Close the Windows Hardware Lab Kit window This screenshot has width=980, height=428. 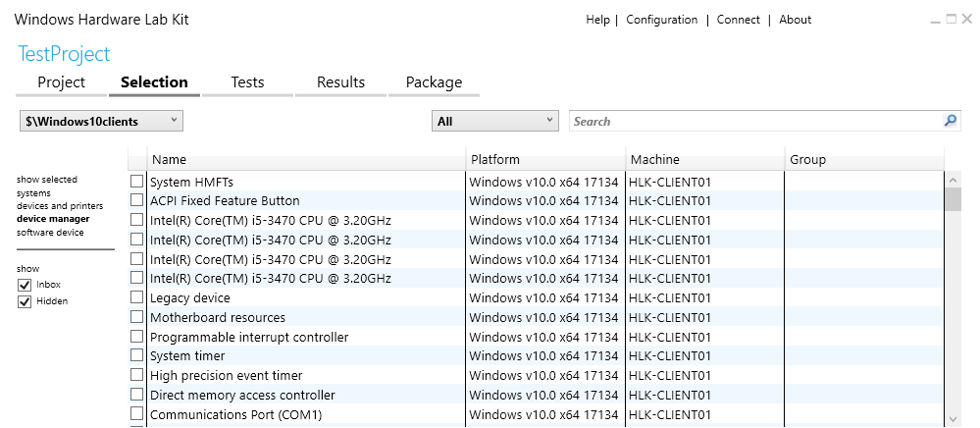pos(967,19)
